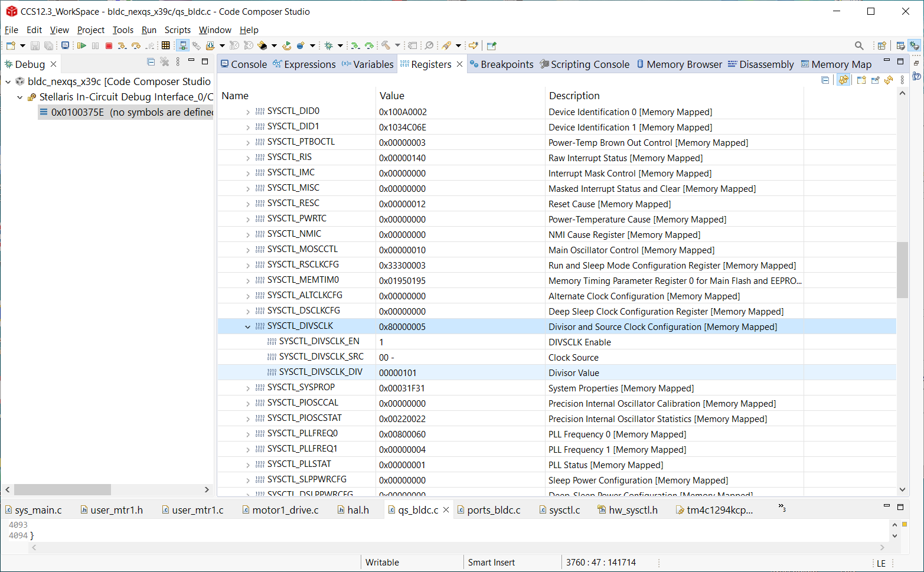This screenshot has height=572, width=924.
Task: Click the green bug Debug icon
Action: 329,45
